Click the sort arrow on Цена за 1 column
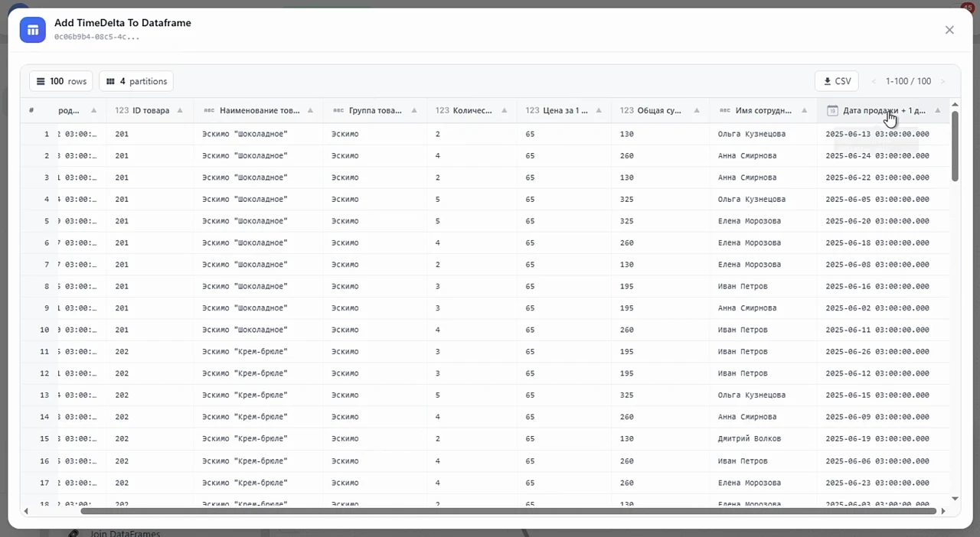The width and height of the screenshot is (980, 537). 598,110
